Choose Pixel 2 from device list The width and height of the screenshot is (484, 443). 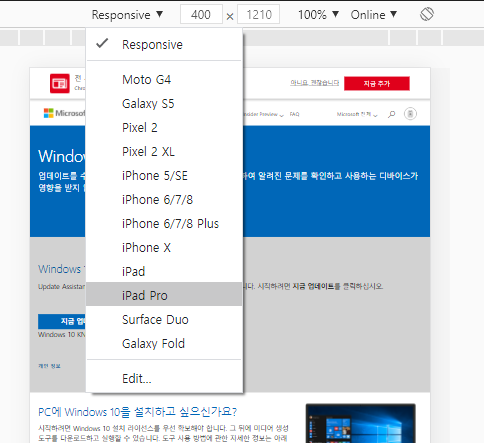[x=164, y=128]
